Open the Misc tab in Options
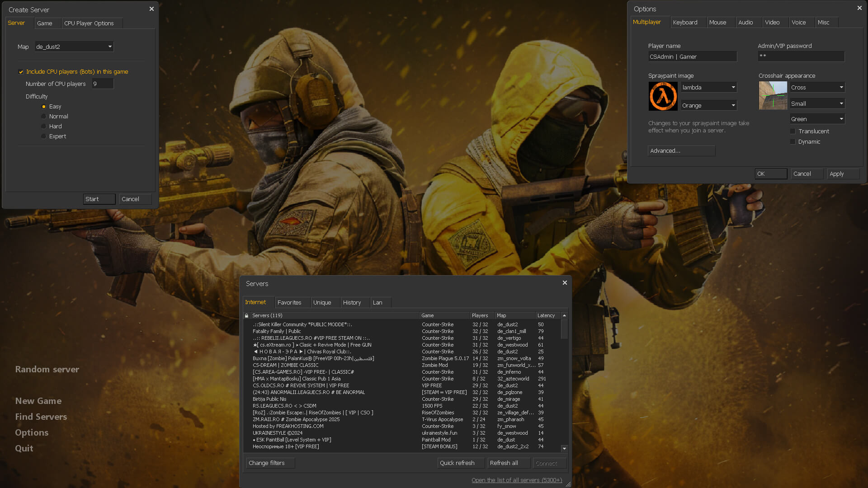 coord(827,22)
